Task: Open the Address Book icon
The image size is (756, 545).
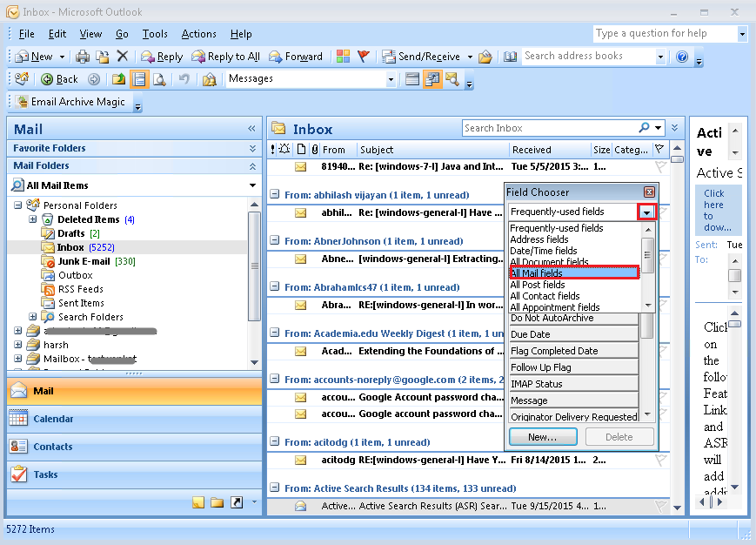Action: coord(510,57)
